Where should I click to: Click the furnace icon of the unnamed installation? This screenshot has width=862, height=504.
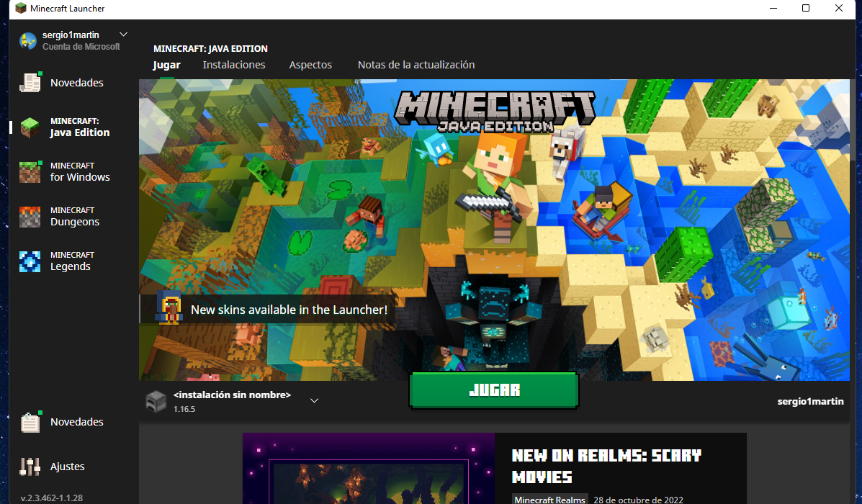pos(156,402)
